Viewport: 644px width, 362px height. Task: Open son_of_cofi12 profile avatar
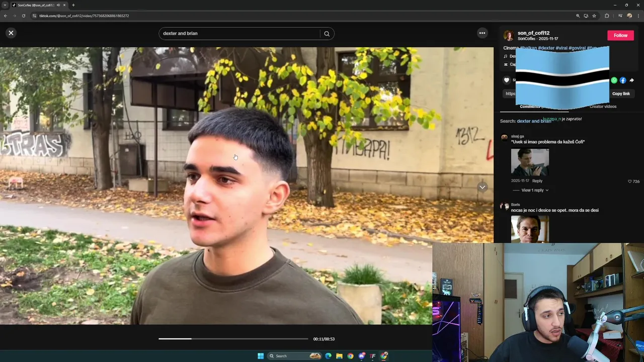(509, 35)
